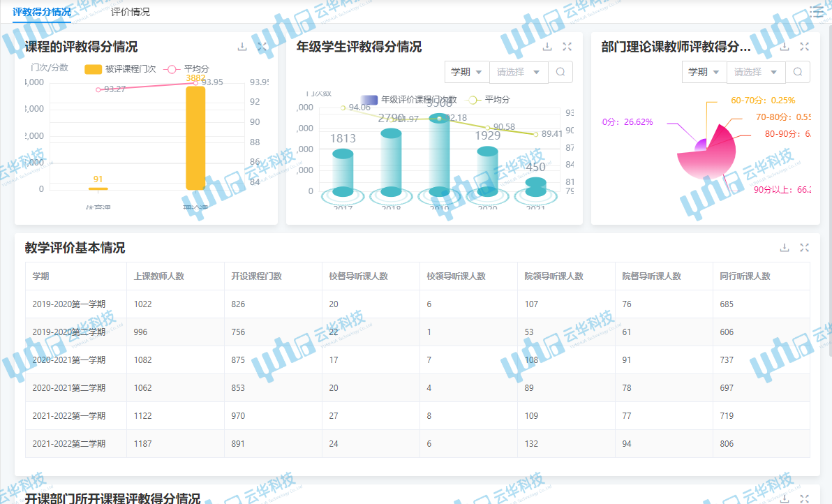The image size is (832, 504).
Task: Download 开课部门所开课程评教得分情况 panel data
Action: click(785, 498)
